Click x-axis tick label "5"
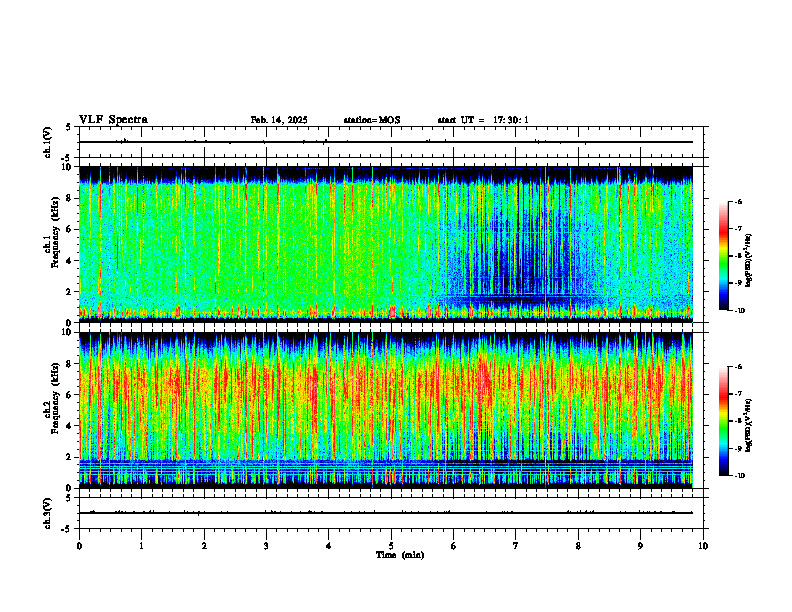 click(x=391, y=546)
